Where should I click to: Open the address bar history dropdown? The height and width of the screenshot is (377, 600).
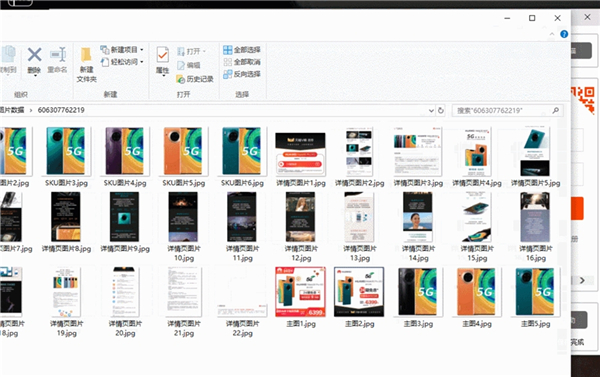(431, 111)
